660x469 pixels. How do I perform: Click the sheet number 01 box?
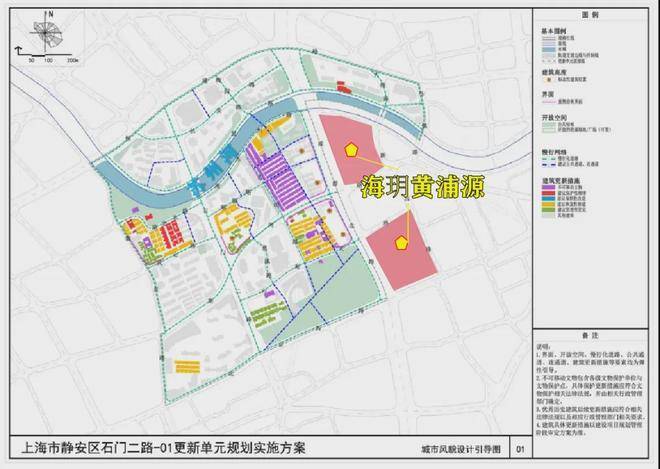[x=521, y=449]
